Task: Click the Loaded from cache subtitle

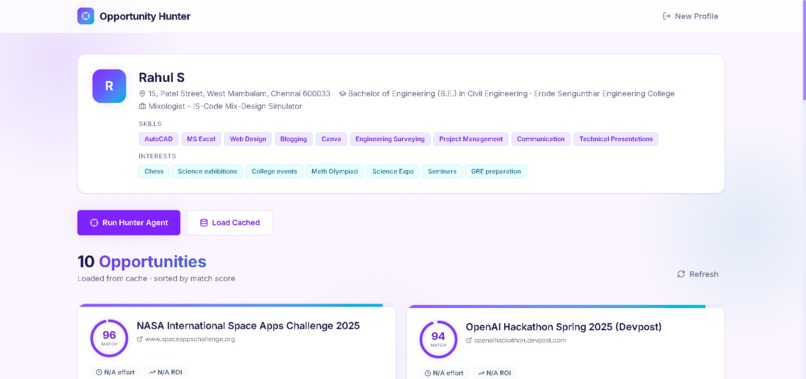Action: coord(156,279)
